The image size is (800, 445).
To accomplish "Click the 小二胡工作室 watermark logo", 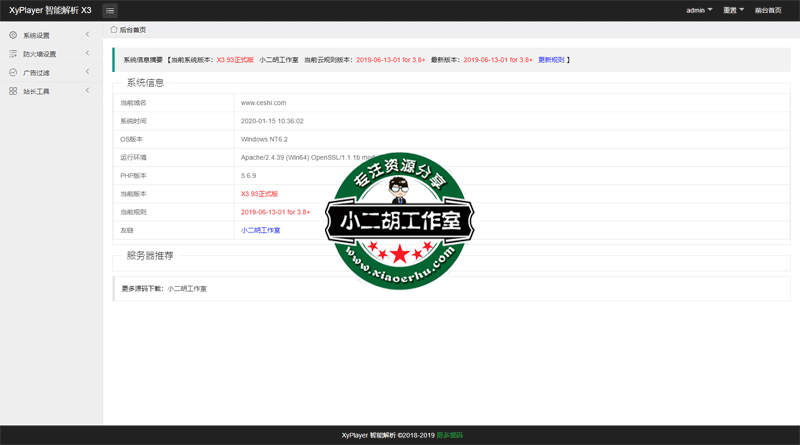I will [400, 221].
